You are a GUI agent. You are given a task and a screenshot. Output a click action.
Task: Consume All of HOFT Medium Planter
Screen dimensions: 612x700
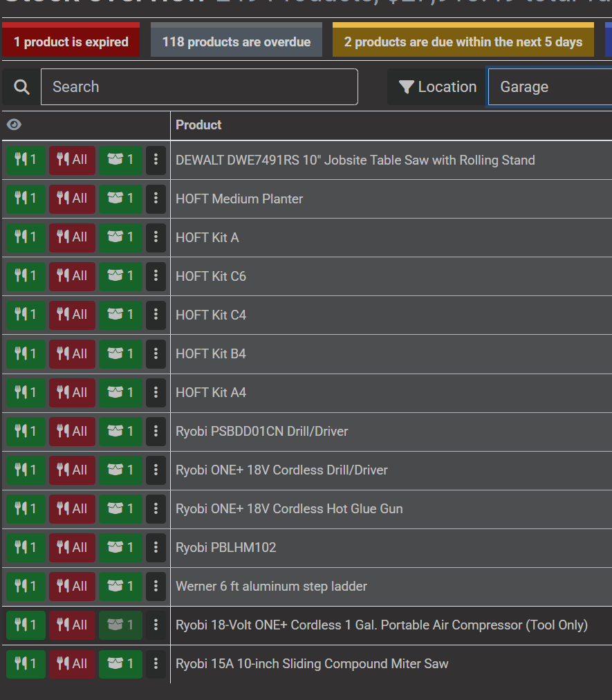[x=72, y=199]
